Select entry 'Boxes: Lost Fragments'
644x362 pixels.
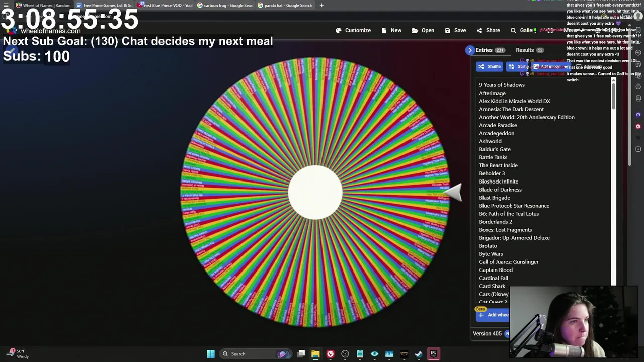click(x=505, y=230)
